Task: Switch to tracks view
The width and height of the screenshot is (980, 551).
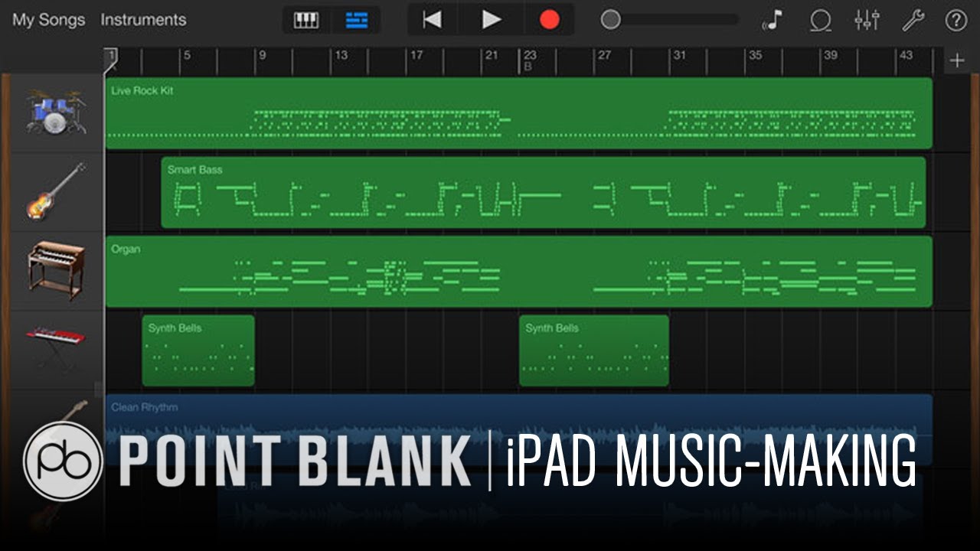Action: pos(356,20)
